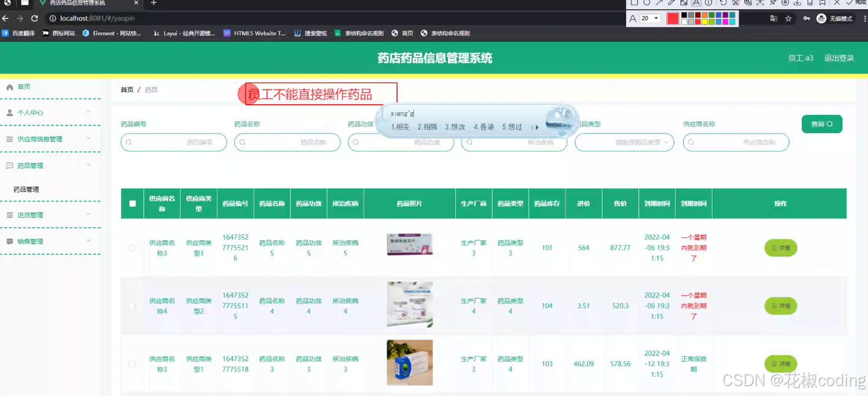Click the chat-bubble icon beside 药品管理
The height and width of the screenshot is (396, 868).
tap(9, 165)
